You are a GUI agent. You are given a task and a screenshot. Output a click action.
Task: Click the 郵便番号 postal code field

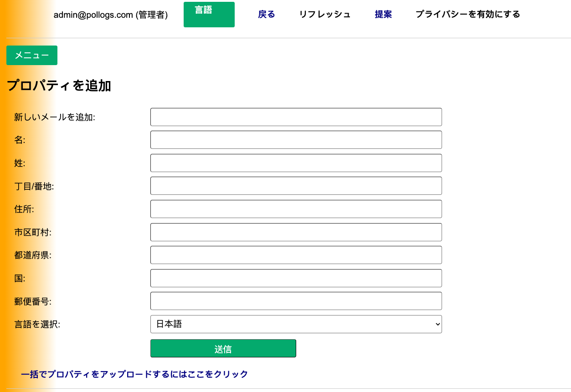tap(296, 300)
